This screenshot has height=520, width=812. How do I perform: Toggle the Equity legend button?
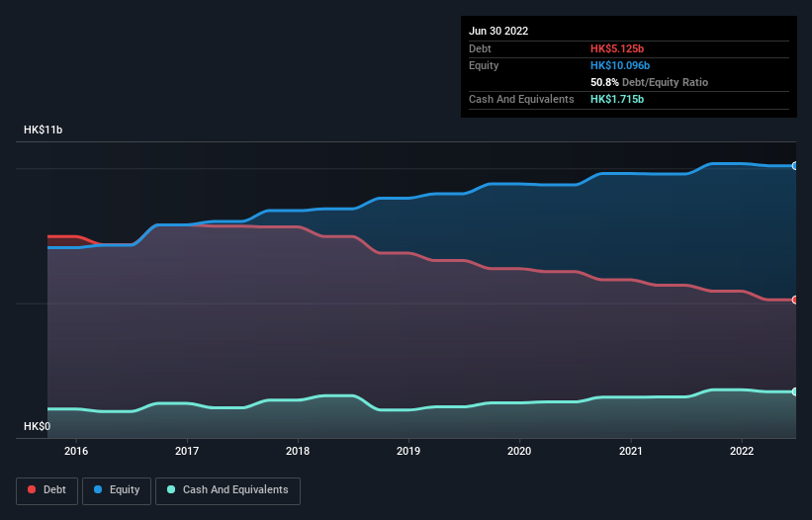(x=117, y=490)
